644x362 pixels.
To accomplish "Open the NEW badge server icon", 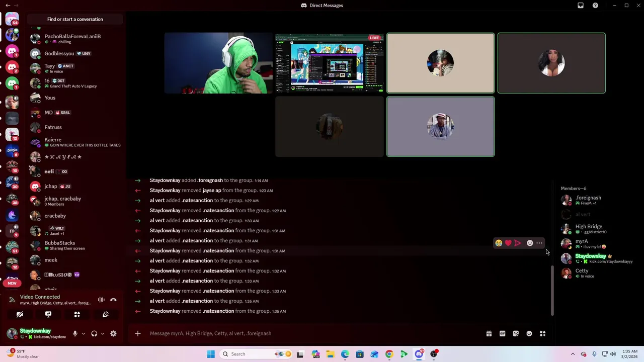I will point(12,283).
